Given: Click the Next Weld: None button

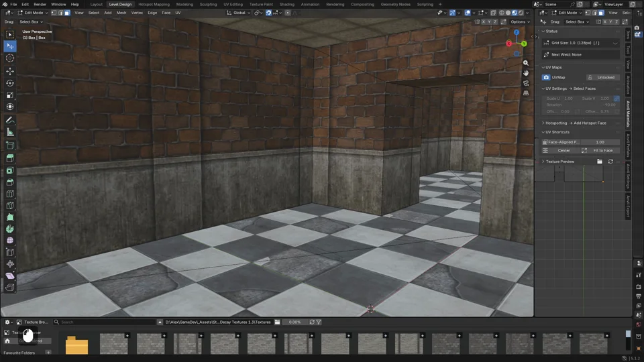Looking at the screenshot, I should point(581,54).
